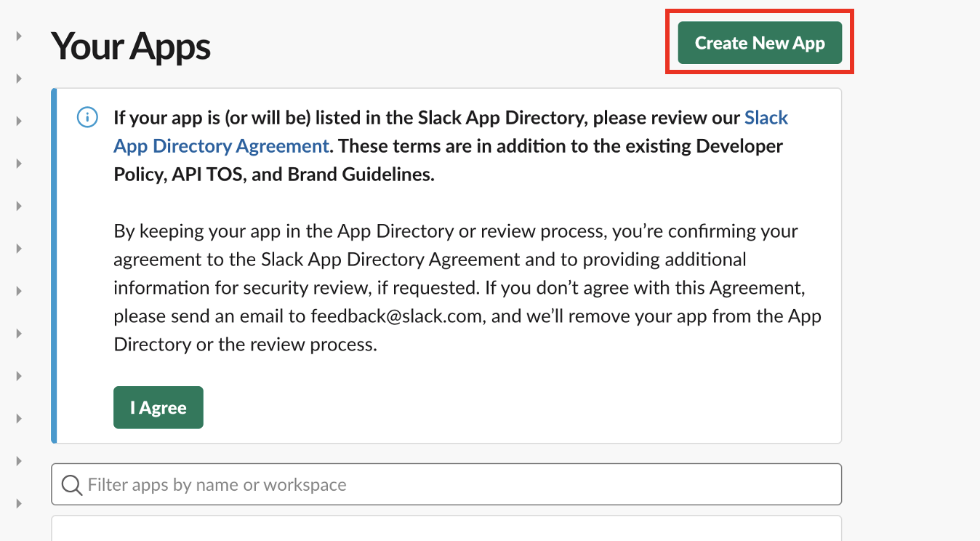The image size is (980, 541).
Task: Open the sixth sidebar triangle from the top
Action: pyautogui.click(x=20, y=248)
